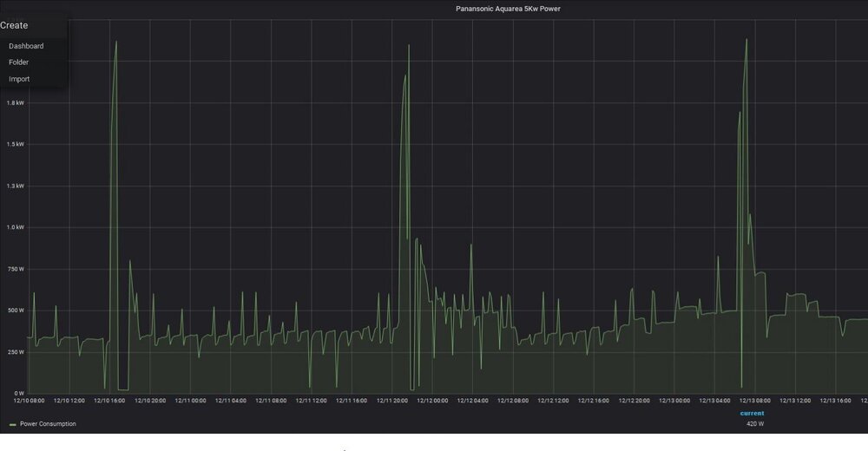The width and height of the screenshot is (868, 451).
Task: Click the 0 W y-axis label
Action: point(18,393)
